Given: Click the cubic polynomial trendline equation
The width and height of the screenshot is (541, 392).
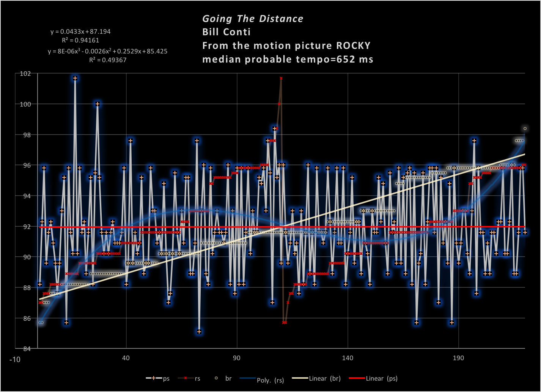Looking at the screenshot, I should (x=108, y=51).
